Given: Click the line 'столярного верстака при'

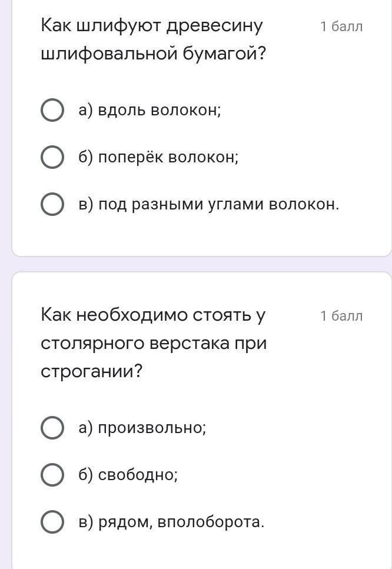Looking at the screenshot, I should (154, 343).
